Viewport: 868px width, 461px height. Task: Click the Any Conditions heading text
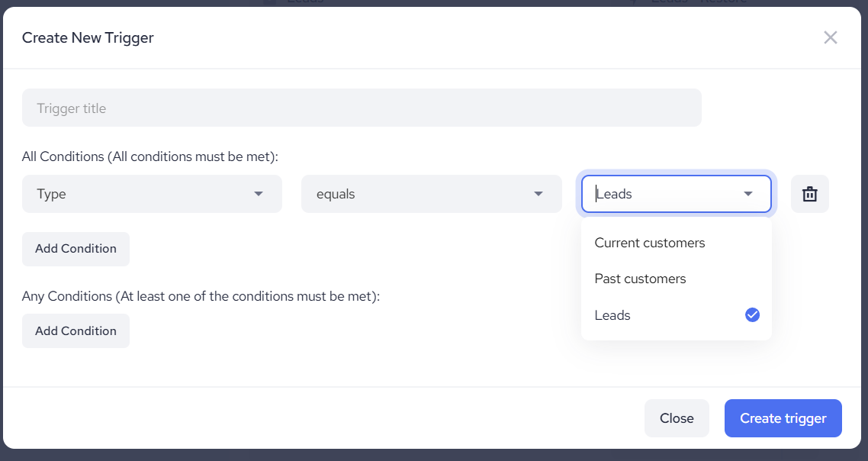click(x=201, y=296)
